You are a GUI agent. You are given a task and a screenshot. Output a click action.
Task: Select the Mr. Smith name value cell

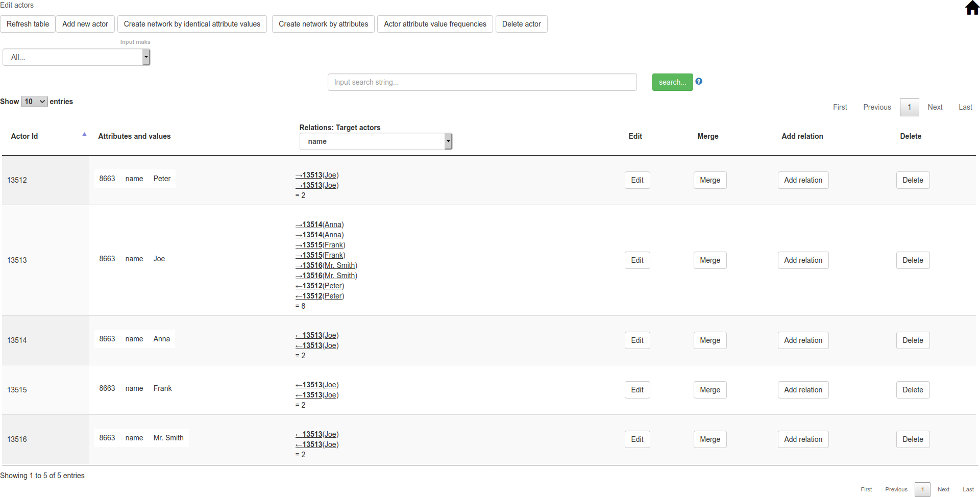tap(168, 438)
